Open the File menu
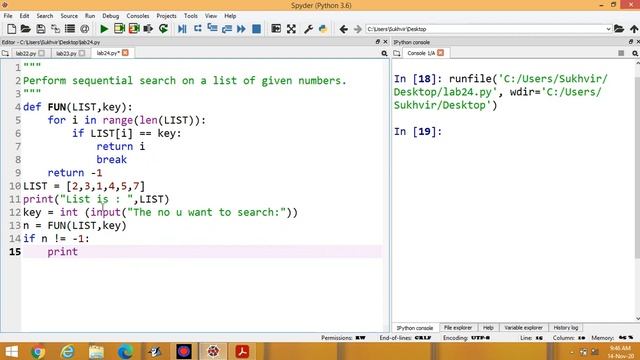The width and height of the screenshot is (640, 360). click(8, 16)
